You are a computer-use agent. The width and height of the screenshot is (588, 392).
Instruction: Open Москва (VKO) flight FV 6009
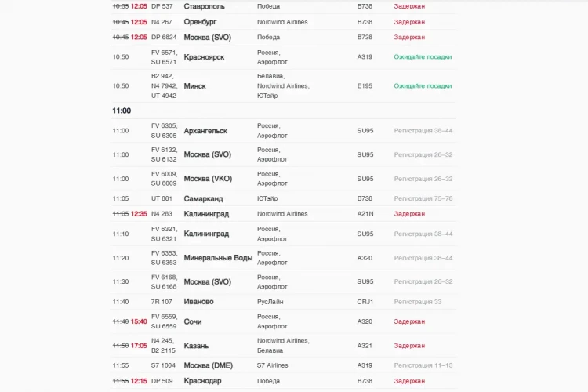[x=283, y=179]
